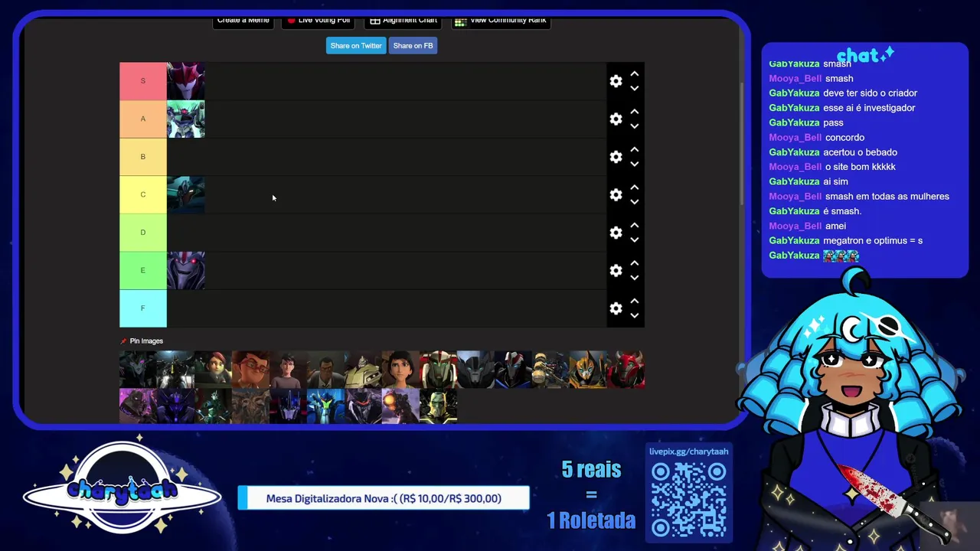This screenshot has height=551, width=980.
Task: Move B tier row up with arrow
Action: [635, 150]
